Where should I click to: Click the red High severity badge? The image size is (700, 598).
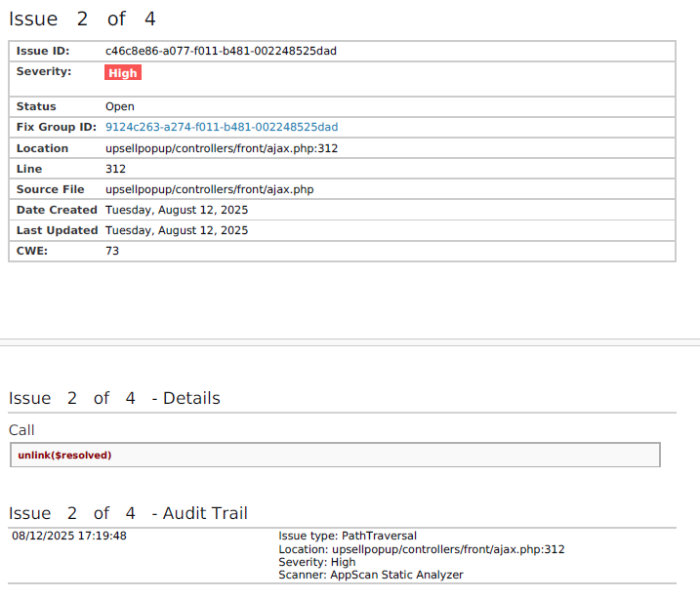click(x=123, y=73)
